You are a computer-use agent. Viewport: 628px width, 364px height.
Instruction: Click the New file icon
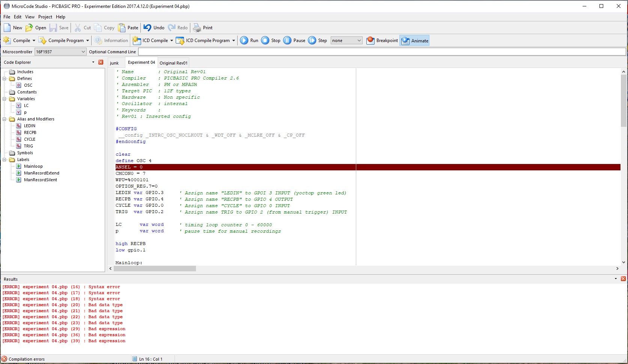coord(7,28)
